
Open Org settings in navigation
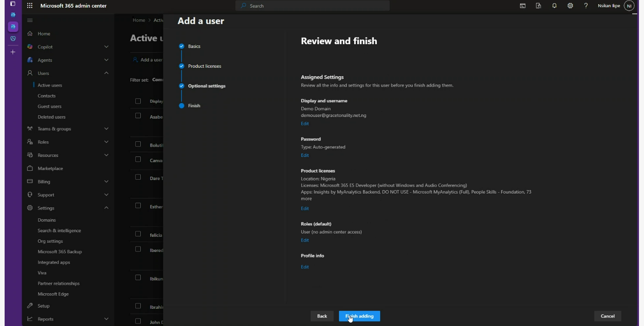tap(50, 241)
